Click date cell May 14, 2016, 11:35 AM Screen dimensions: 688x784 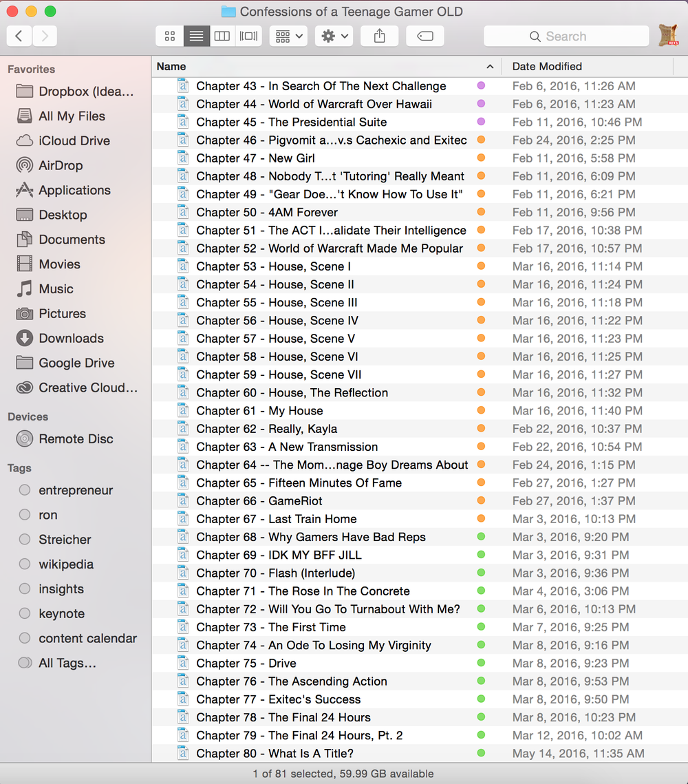click(x=578, y=753)
